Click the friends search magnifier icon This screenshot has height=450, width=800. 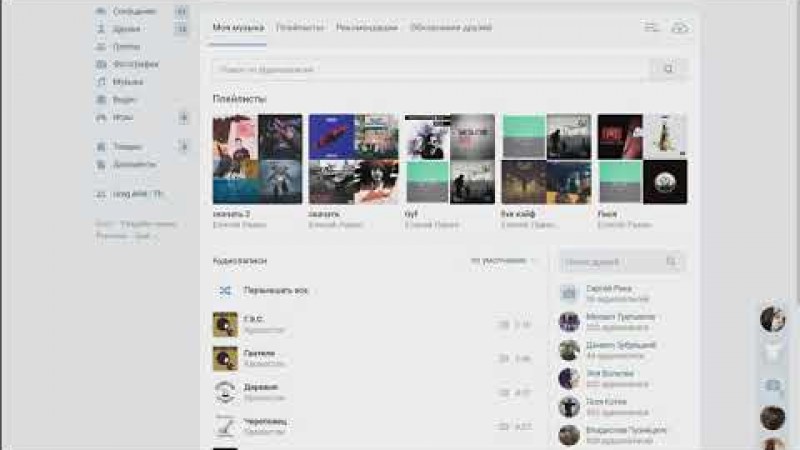pyautogui.click(x=673, y=262)
